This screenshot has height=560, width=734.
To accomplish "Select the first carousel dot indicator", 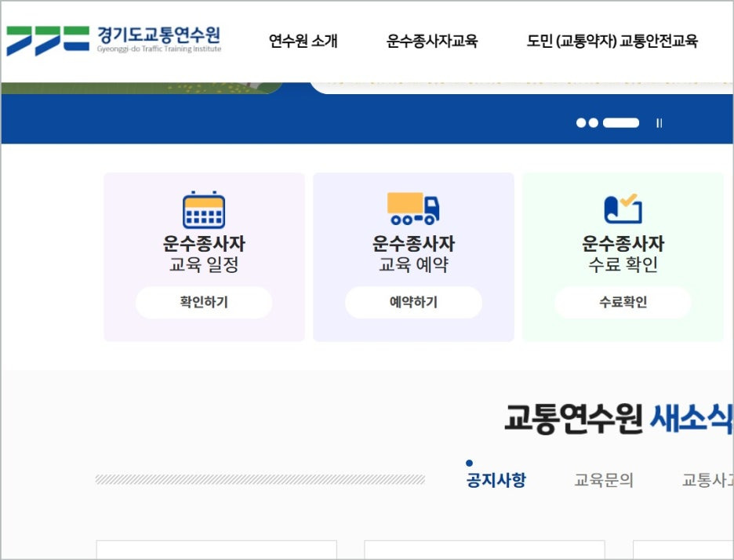I will (x=581, y=123).
